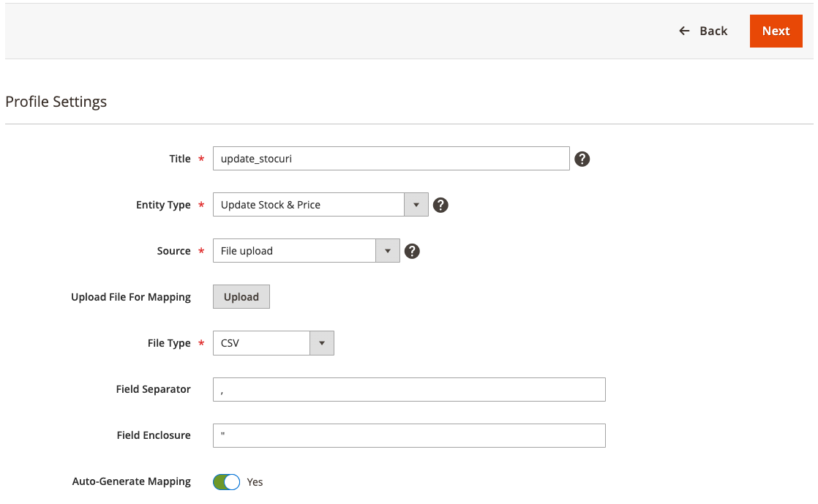Click the Profile Settings heading

coord(56,101)
